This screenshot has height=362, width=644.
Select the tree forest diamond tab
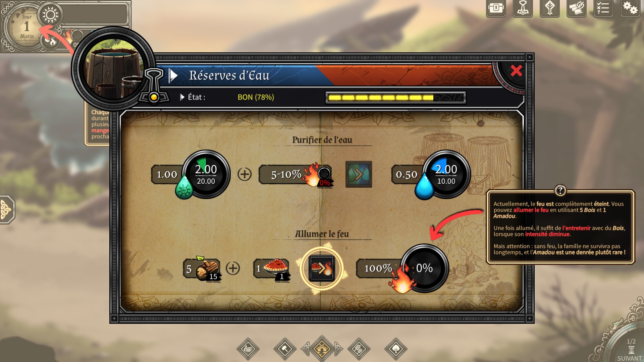395,349
